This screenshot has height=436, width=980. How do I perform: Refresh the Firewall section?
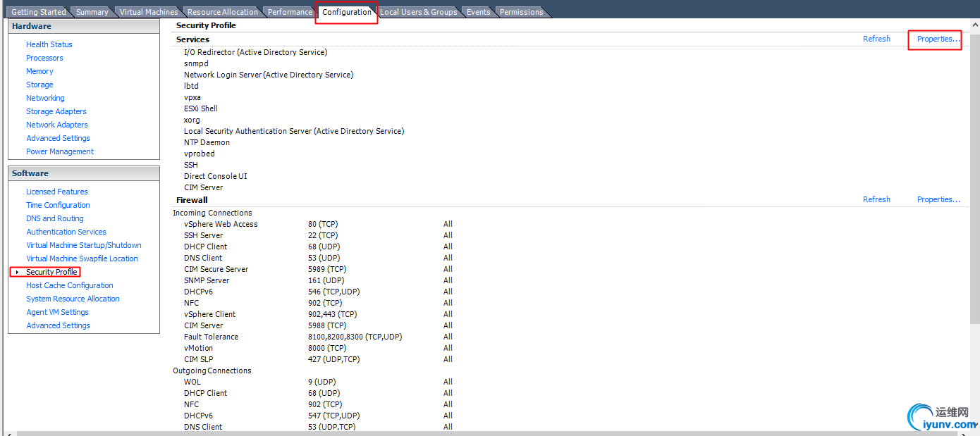point(876,199)
